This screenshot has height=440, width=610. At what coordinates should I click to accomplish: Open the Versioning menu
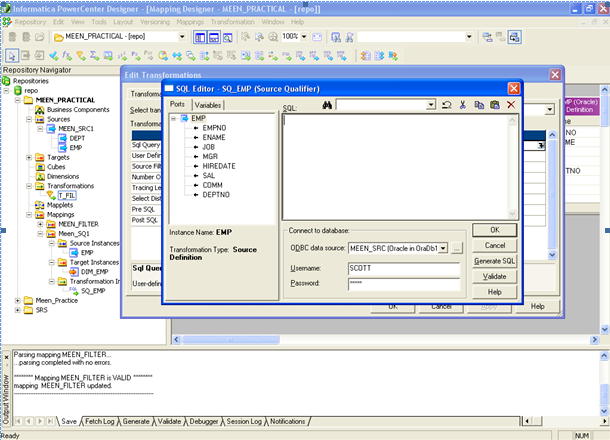pyautogui.click(x=155, y=22)
